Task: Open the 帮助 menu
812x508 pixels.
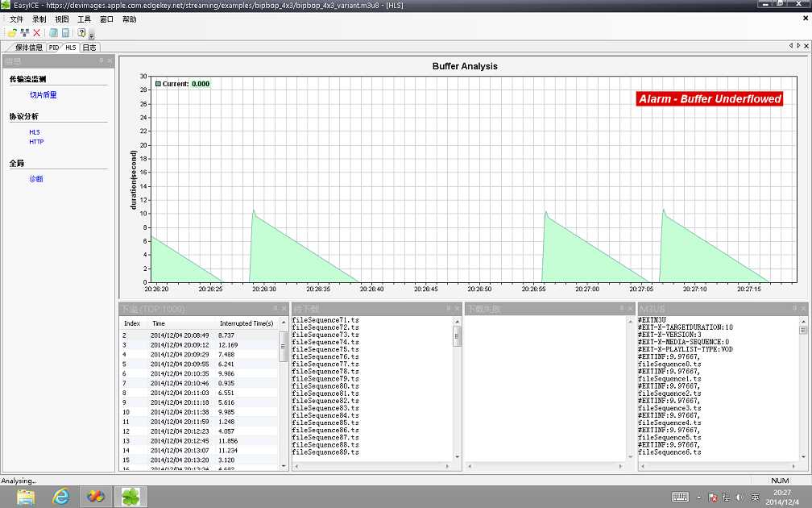Action: [x=129, y=19]
